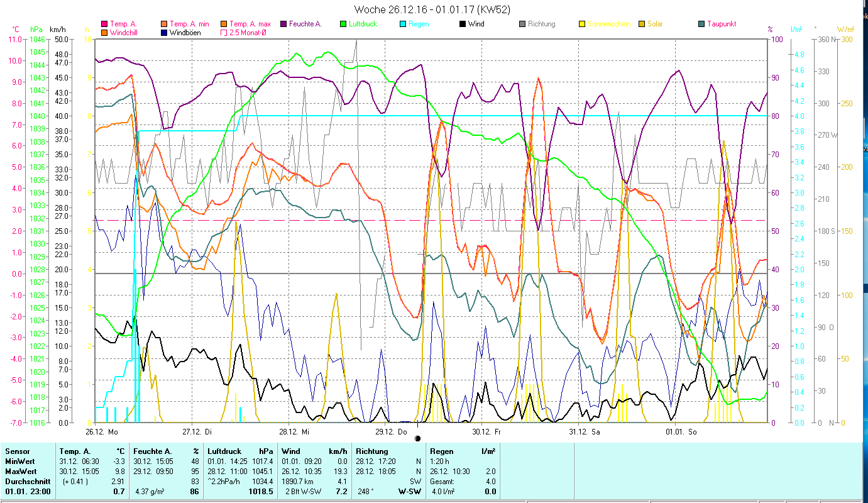Click the minimum temperature value '-3.3'
The height and width of the screenshot is (503, 868).
pos(119,462)
